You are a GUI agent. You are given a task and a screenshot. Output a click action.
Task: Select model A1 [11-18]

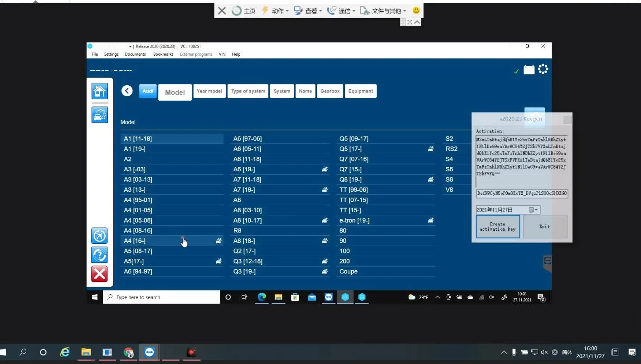tap(172, 139)
